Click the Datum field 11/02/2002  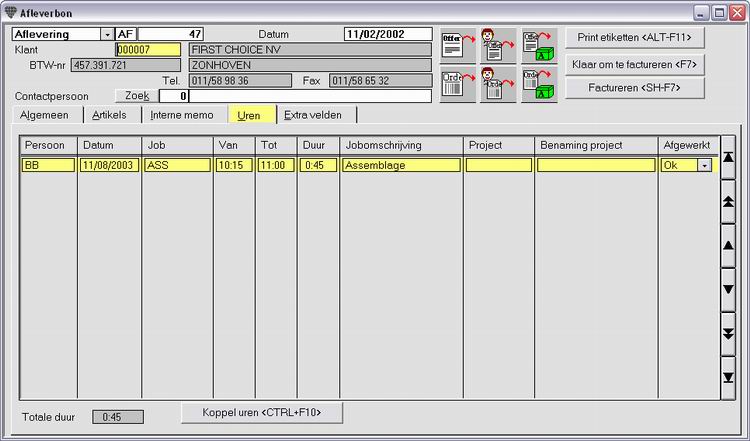(x=388, y=34)
